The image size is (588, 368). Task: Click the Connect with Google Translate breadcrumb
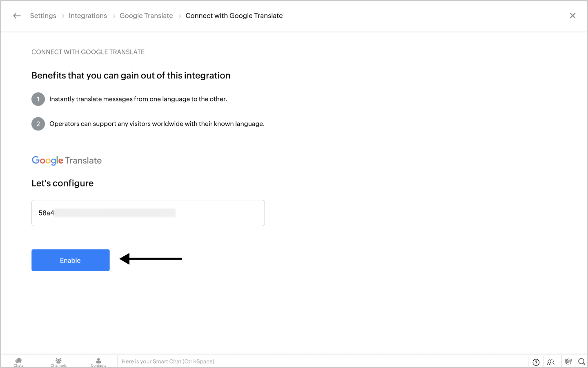point(234,16)
